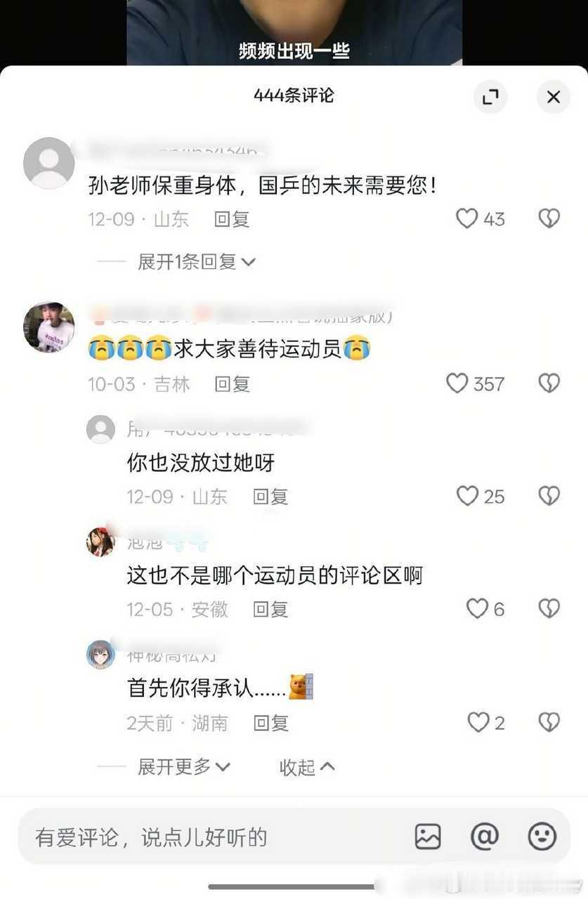Tap the @ mention icon
Viewport: 588px width, 899px height.
tap(484, 836)
